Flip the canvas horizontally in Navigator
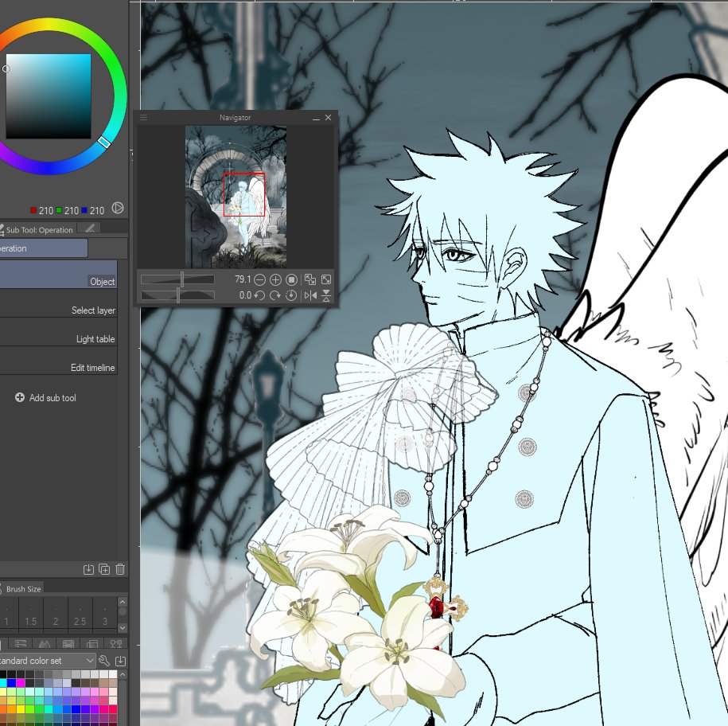728x726 pixels. (x=310, y=295)
